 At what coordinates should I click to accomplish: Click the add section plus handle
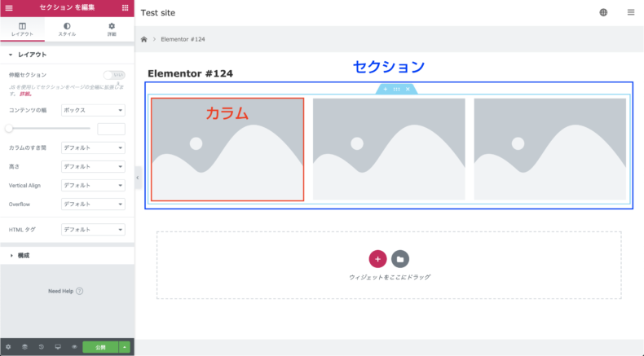click(386, 89)
